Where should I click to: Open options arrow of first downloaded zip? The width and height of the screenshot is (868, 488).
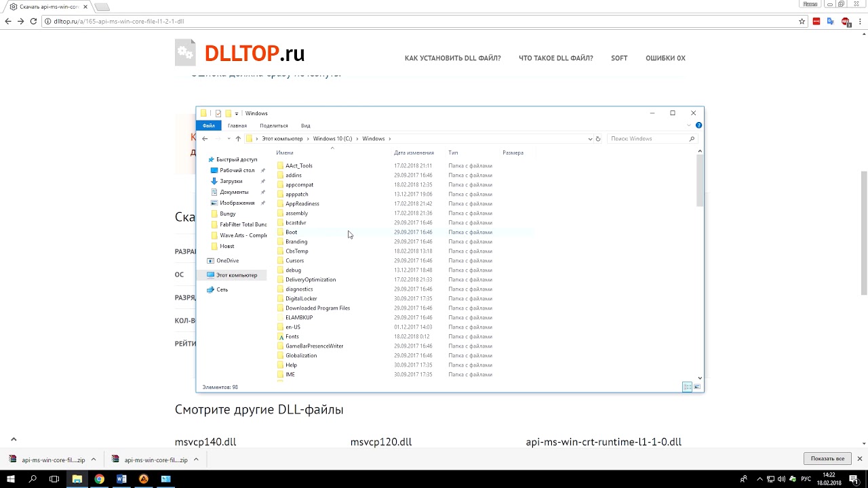(x=94, y=459)
